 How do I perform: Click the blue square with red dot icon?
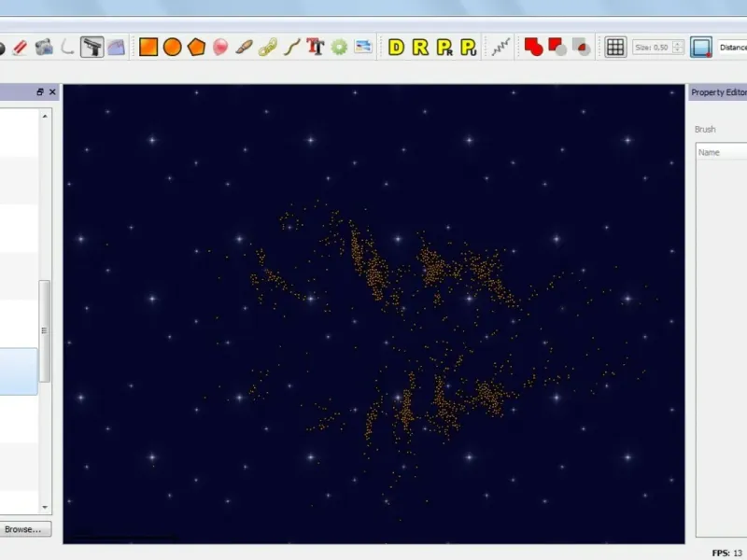tap(701, 48)
